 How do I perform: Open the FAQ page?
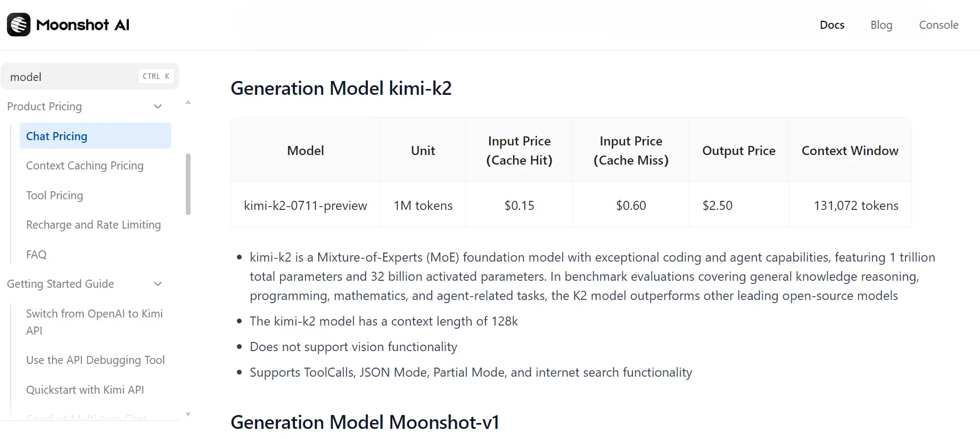pos(36,254)
